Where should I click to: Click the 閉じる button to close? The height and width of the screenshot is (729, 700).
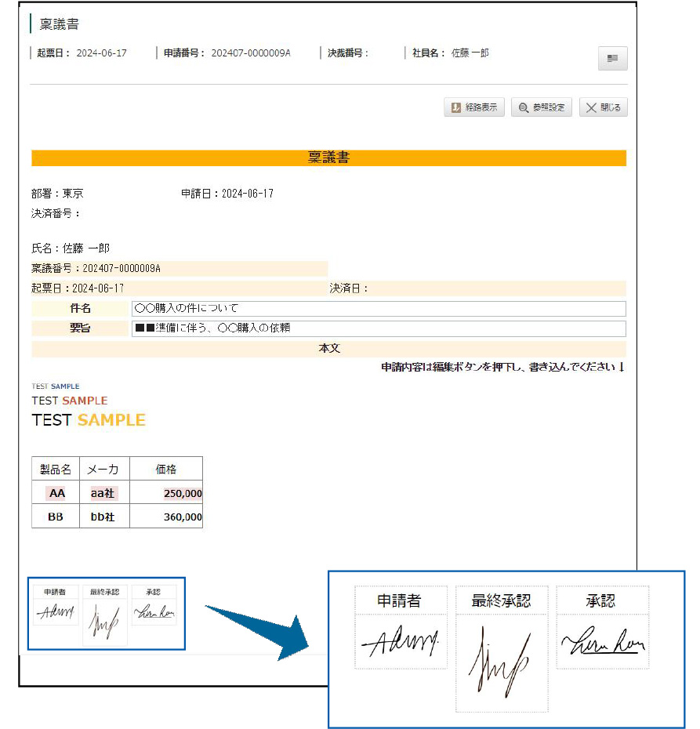(x=602, y=107)
